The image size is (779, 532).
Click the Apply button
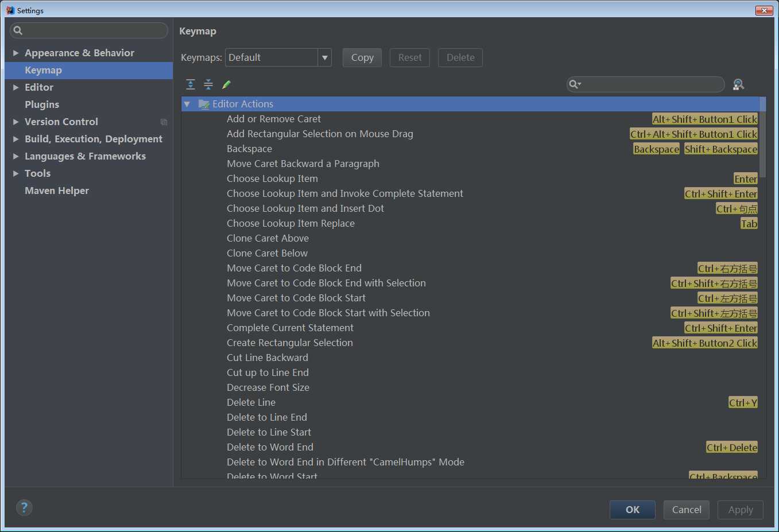[741, 510]
